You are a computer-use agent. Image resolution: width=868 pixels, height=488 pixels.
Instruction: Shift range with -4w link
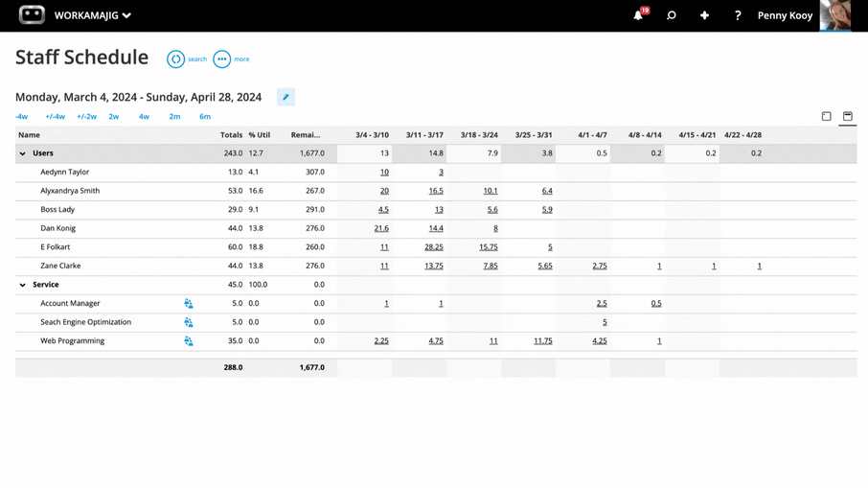point(22,116)
